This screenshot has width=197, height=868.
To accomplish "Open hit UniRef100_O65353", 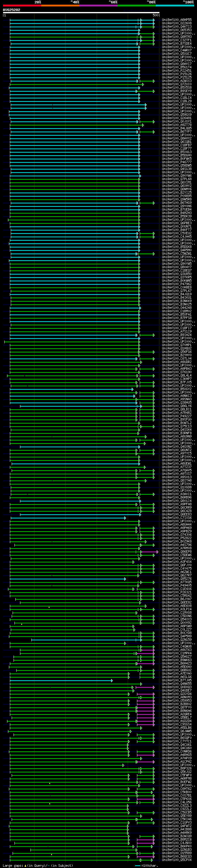I will click(177, 30).
